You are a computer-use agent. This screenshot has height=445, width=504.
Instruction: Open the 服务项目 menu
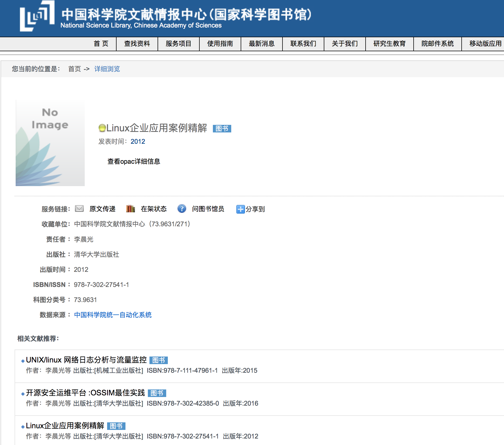(179, 44)
